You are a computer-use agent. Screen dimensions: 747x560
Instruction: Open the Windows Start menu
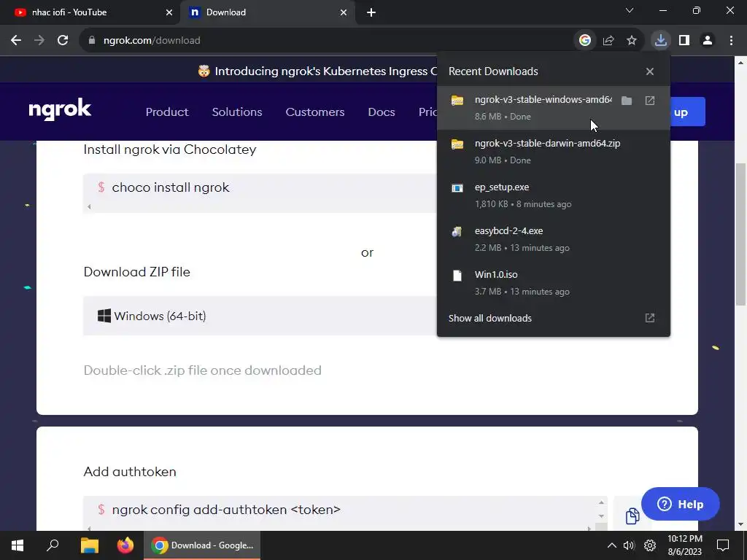[x=18, y=545]
